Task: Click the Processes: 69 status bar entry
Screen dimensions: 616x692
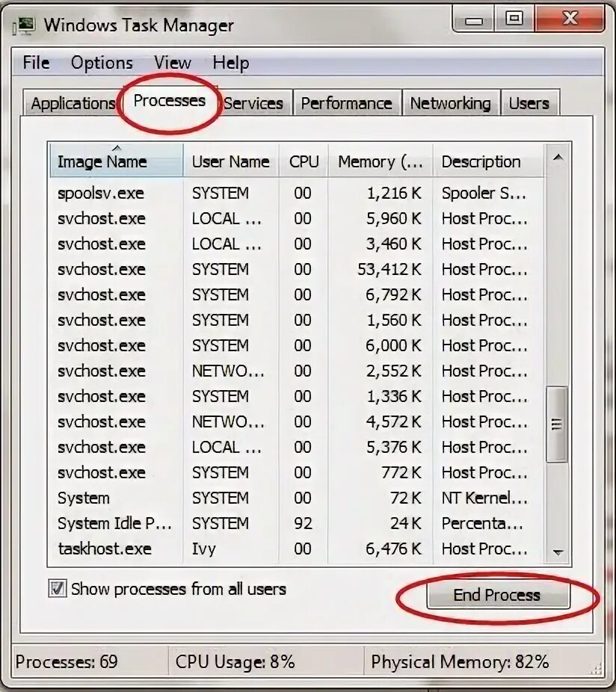Action: (67, 661)
